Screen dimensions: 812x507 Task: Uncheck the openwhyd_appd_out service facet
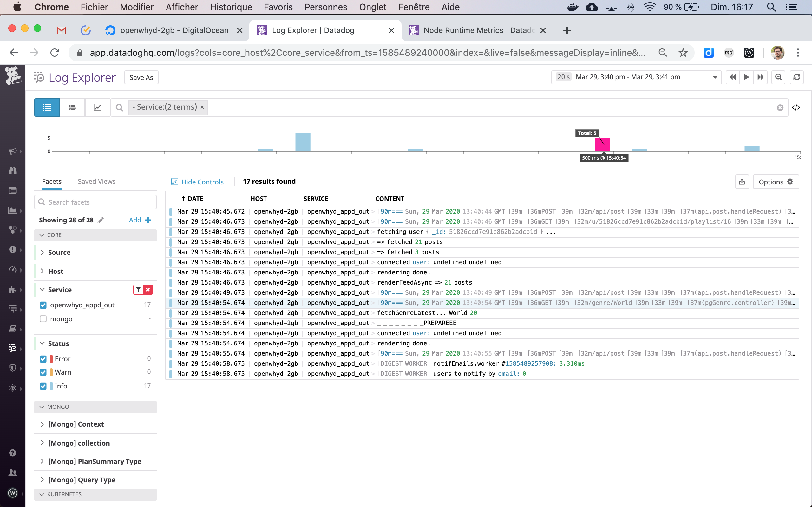tap(43, 305)
